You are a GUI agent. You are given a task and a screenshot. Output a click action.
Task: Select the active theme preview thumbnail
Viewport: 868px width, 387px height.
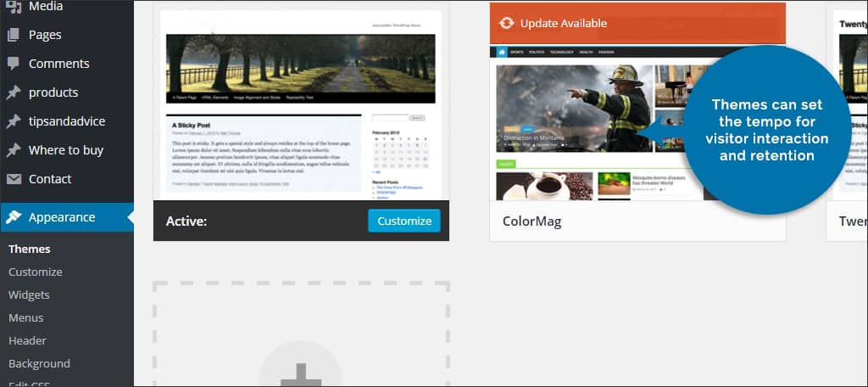tap(301, 102)
